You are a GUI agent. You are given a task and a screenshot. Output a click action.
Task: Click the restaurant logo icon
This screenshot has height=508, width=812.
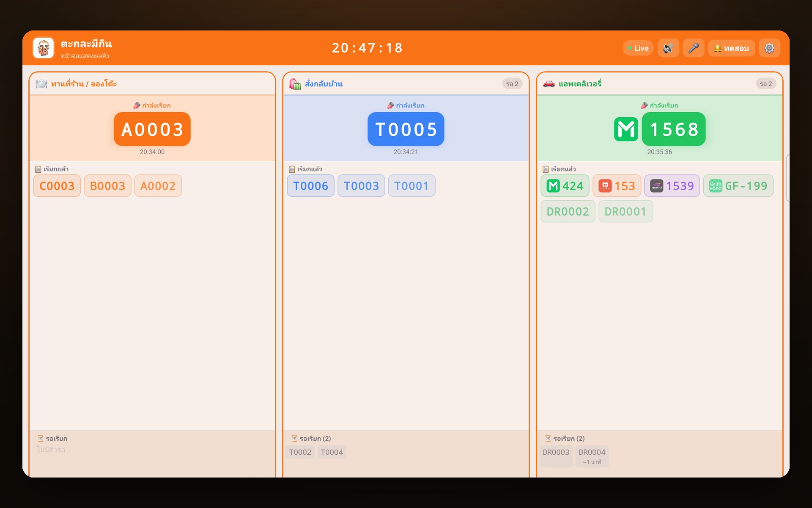click(44, 48)
